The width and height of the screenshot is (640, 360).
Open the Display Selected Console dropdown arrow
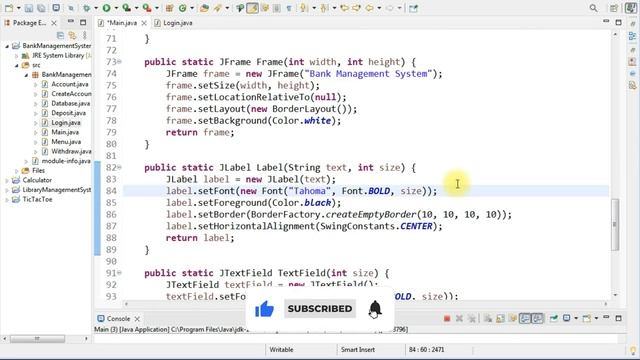tap(576, 318)
